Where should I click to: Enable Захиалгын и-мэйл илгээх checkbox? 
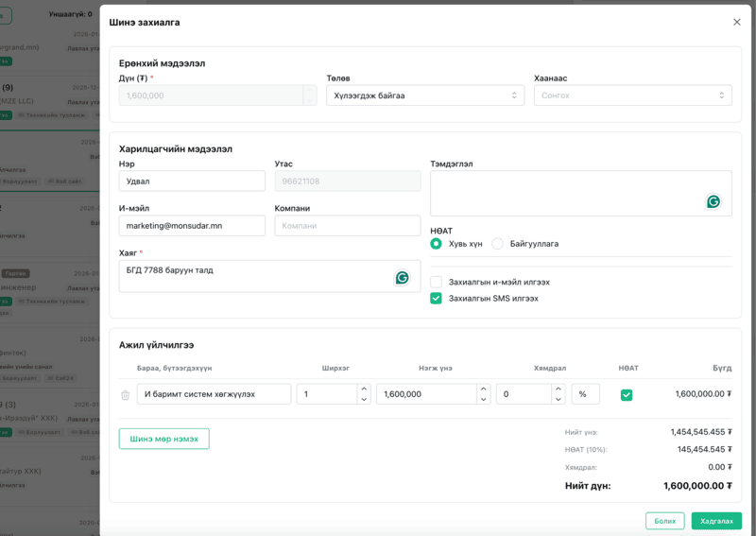[x=436, y=282]
